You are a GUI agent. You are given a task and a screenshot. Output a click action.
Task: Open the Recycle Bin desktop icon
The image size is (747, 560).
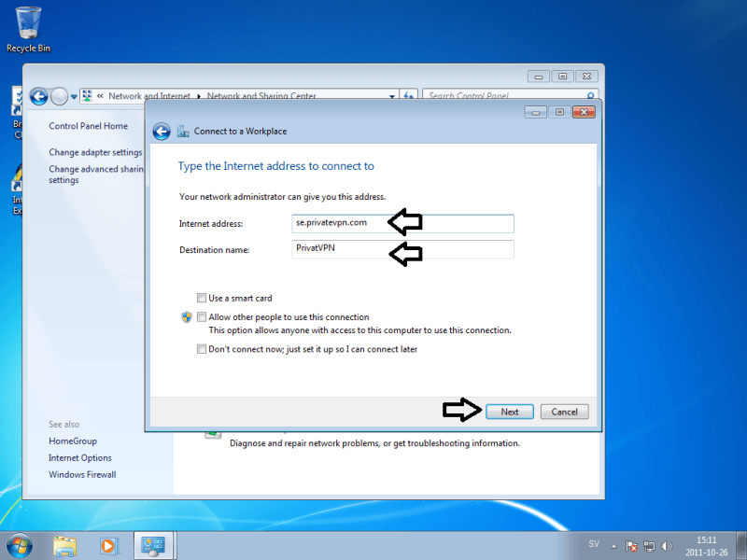28,28
